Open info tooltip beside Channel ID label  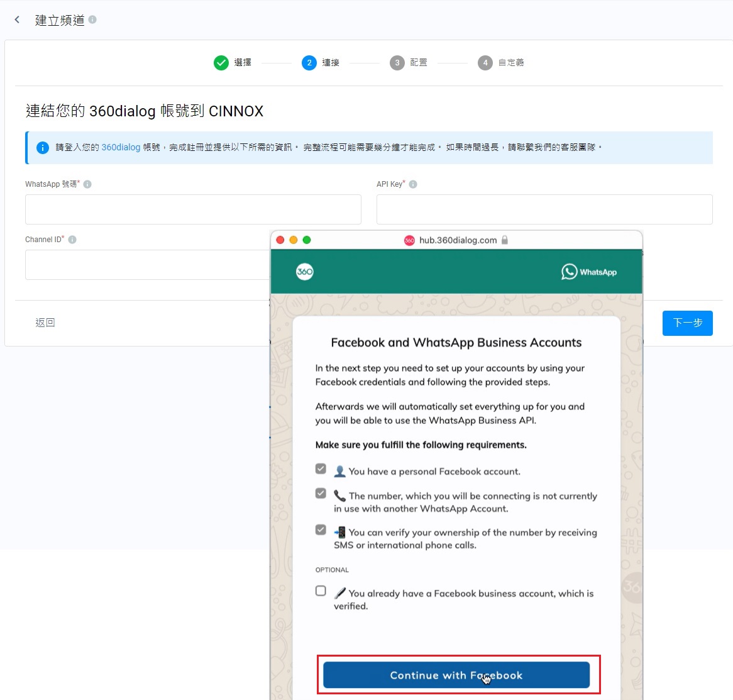(x=72, y=240)
